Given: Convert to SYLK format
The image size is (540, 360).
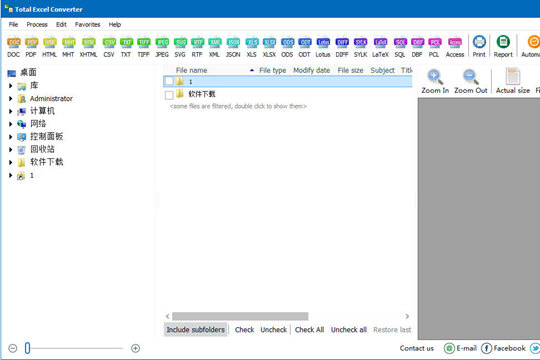Looking at the screenshot, I should tap(361, 47).
